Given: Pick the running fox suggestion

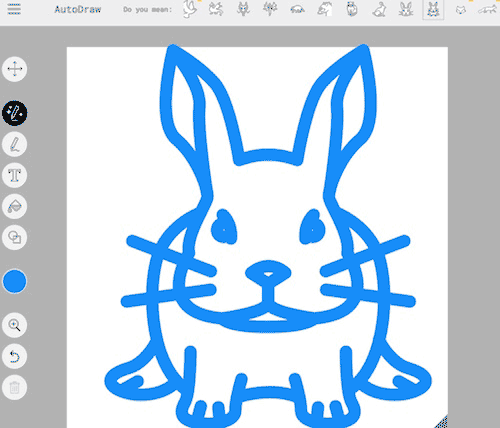Looking at the screenshot, I should tap(487, 10).
